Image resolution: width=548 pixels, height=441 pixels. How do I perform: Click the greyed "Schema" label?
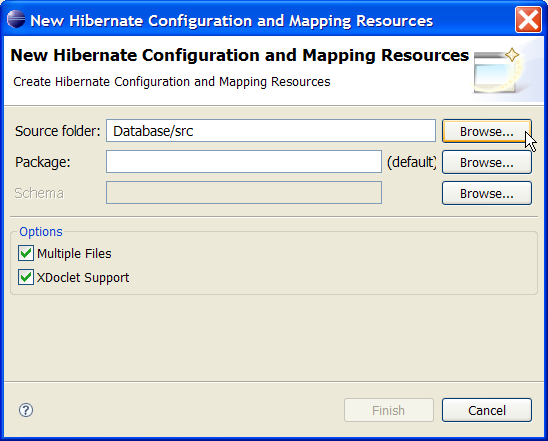pyautogui.click(x=39, y=193)
